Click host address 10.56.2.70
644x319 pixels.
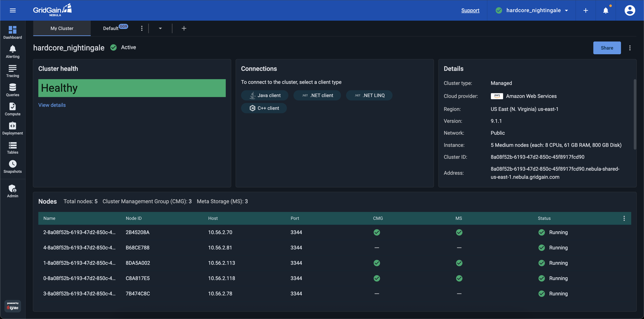tap(220, 232)
